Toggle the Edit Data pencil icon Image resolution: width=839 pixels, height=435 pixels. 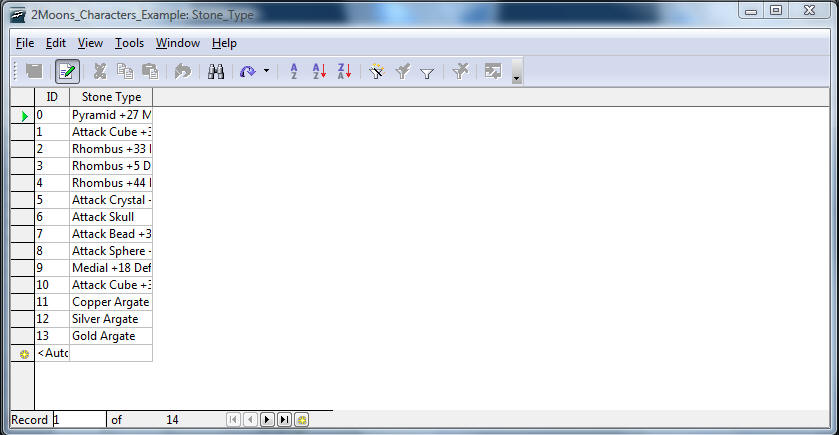[67, 72]
